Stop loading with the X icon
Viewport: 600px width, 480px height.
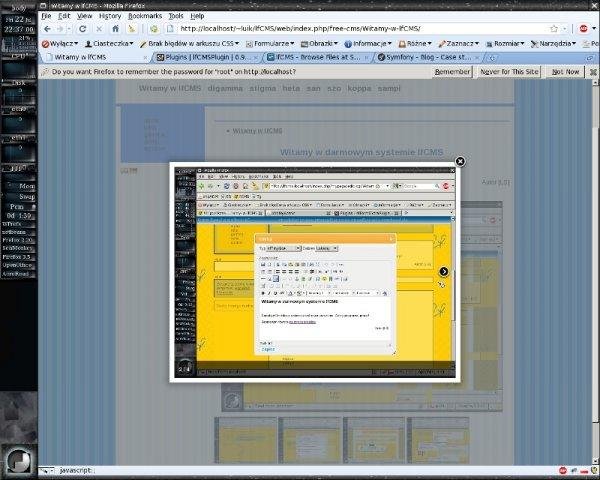99,29
